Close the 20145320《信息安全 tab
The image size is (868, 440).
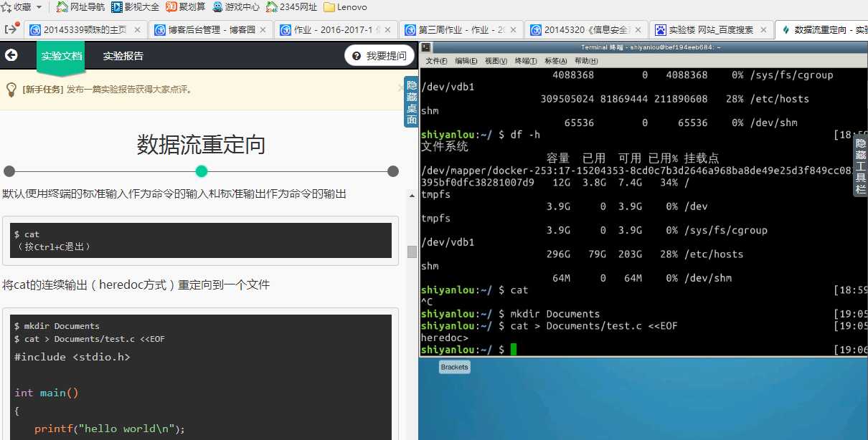tap(638, 30)
